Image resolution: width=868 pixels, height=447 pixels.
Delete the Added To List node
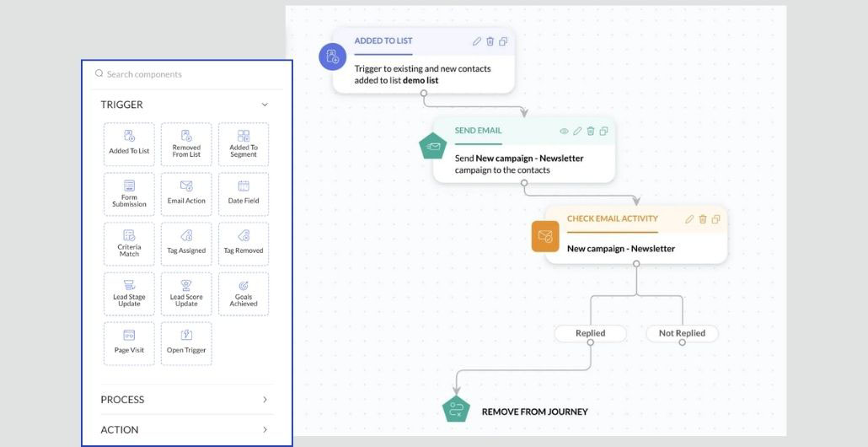[x=490, y=41]
